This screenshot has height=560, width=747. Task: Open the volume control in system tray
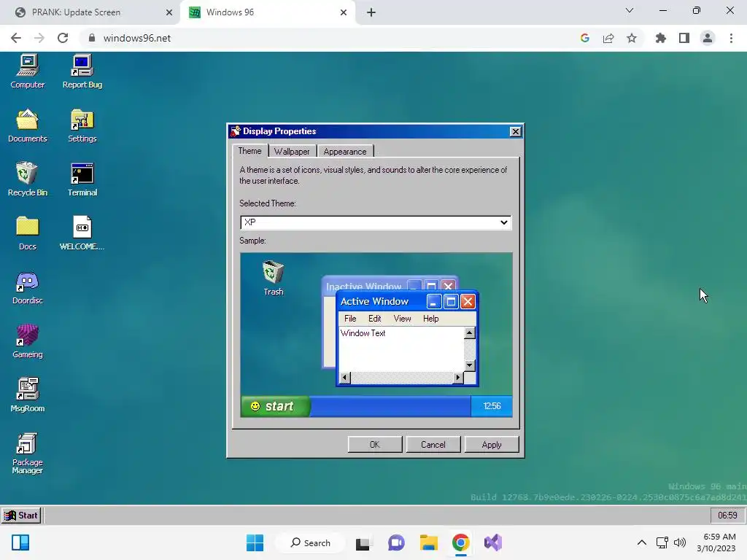click(680, 542)
